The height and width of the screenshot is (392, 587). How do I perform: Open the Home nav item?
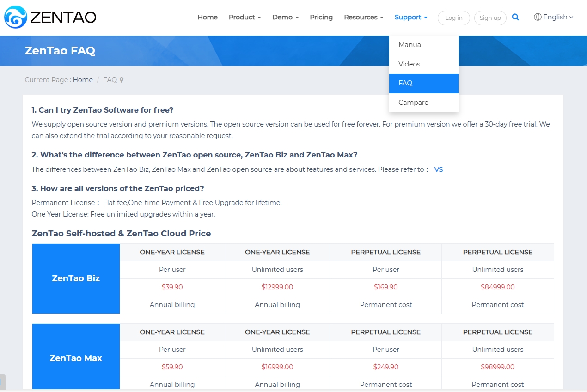tap(208, 17)
